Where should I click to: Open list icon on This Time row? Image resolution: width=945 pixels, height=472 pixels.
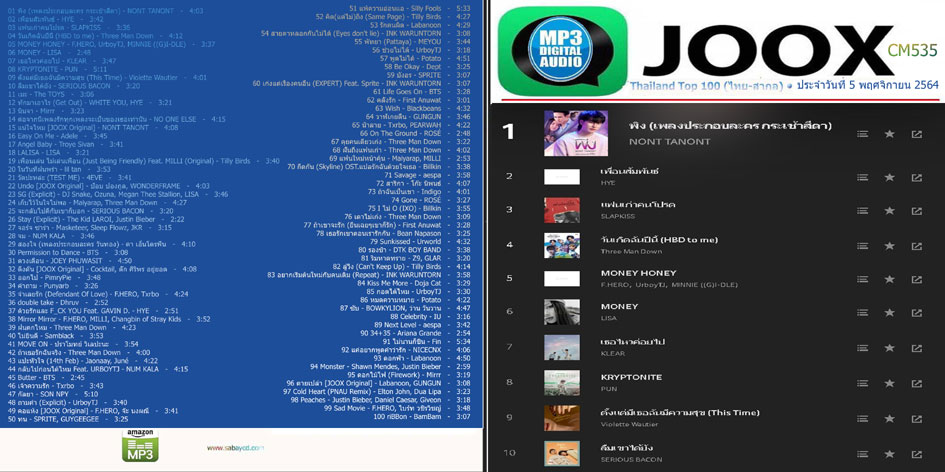click(862, 418)
